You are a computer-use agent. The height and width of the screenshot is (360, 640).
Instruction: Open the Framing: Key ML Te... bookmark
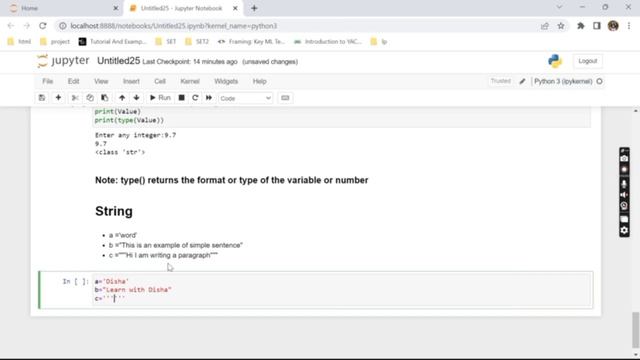point(251,42)
